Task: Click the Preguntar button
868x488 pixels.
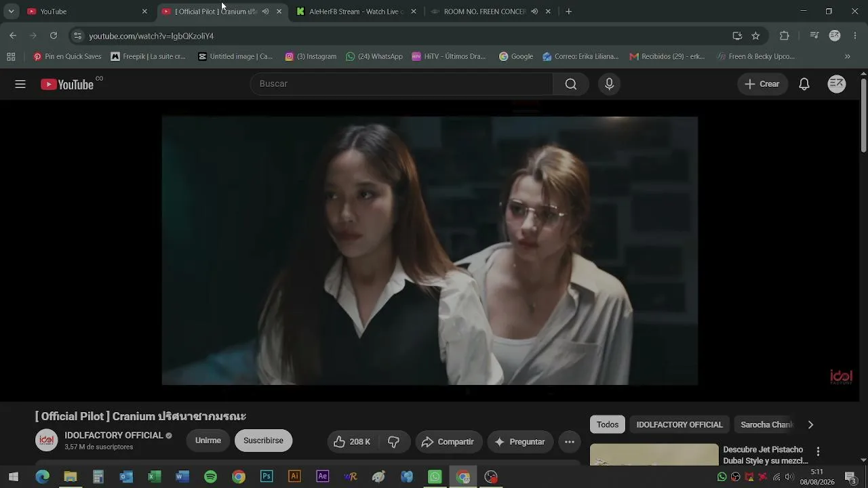Action: pyautogui.click(x=521, y=442)
